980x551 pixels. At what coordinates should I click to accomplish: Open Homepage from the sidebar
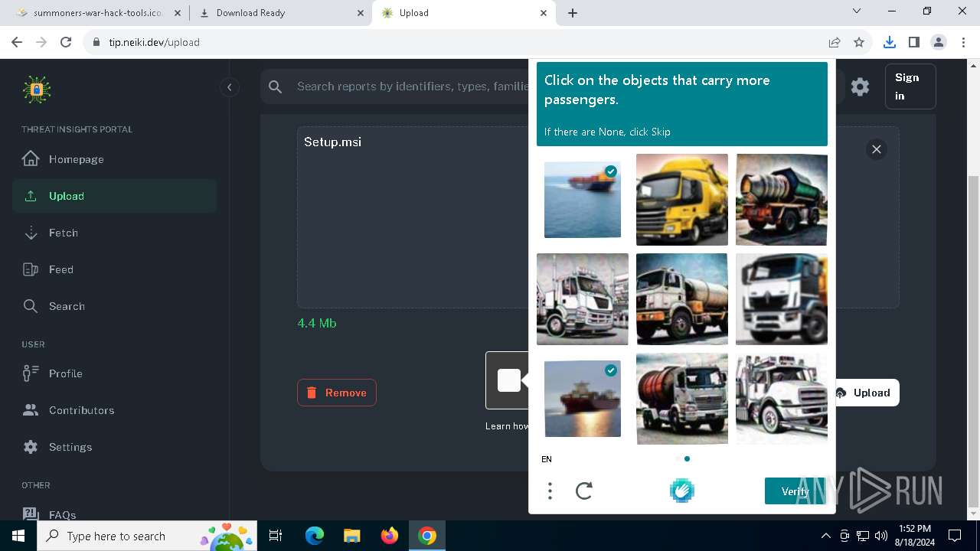114,159
